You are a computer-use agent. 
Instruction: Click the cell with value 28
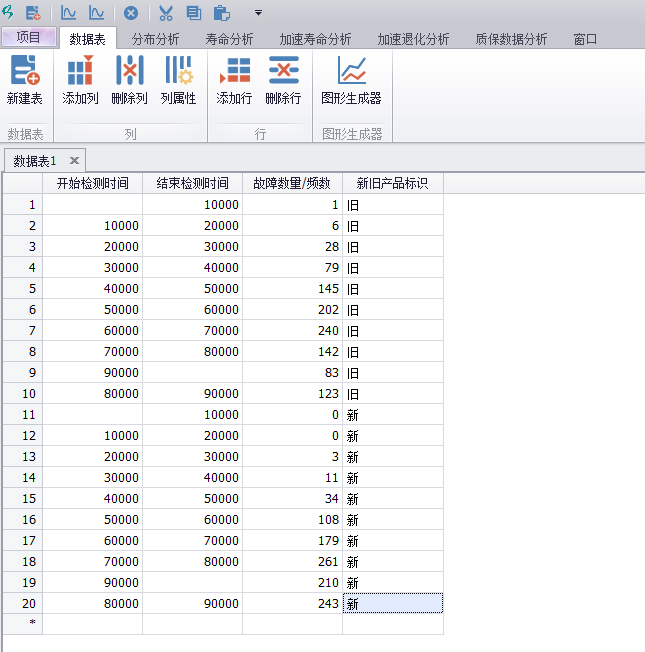[x=292, y=247]
